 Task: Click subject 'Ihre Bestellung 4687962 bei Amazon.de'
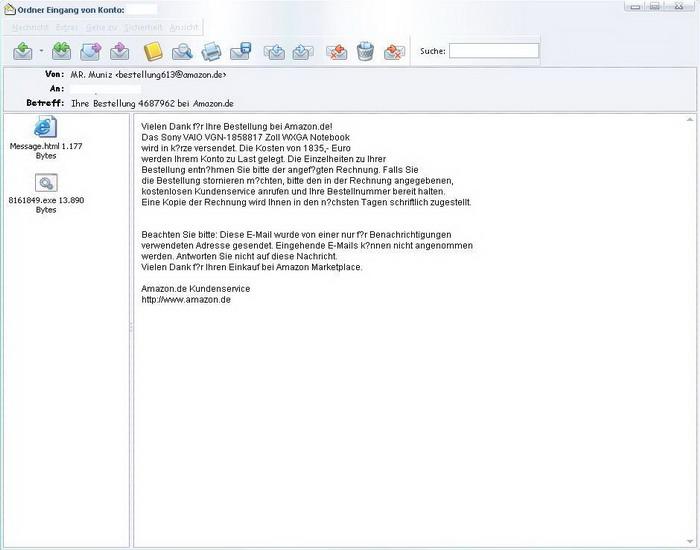(152, 104)
